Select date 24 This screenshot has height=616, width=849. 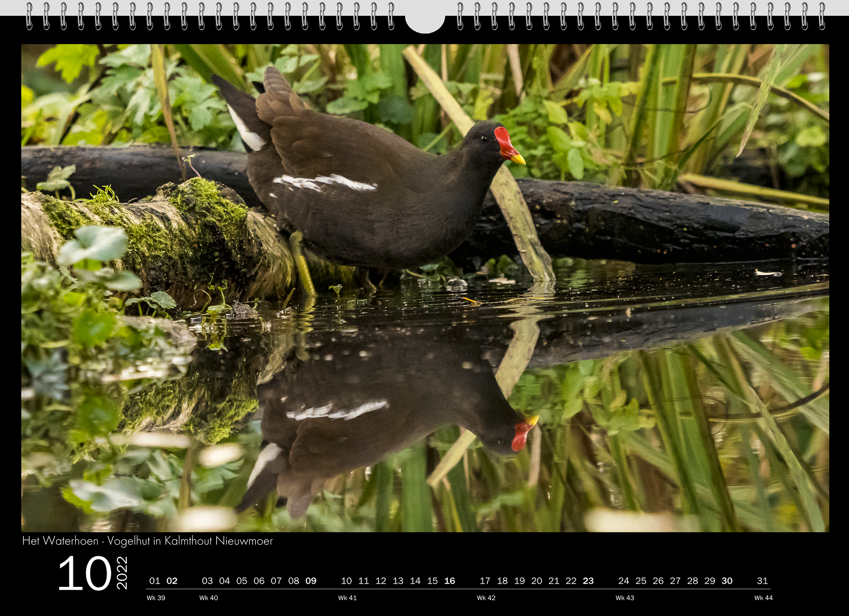[624, 581]
